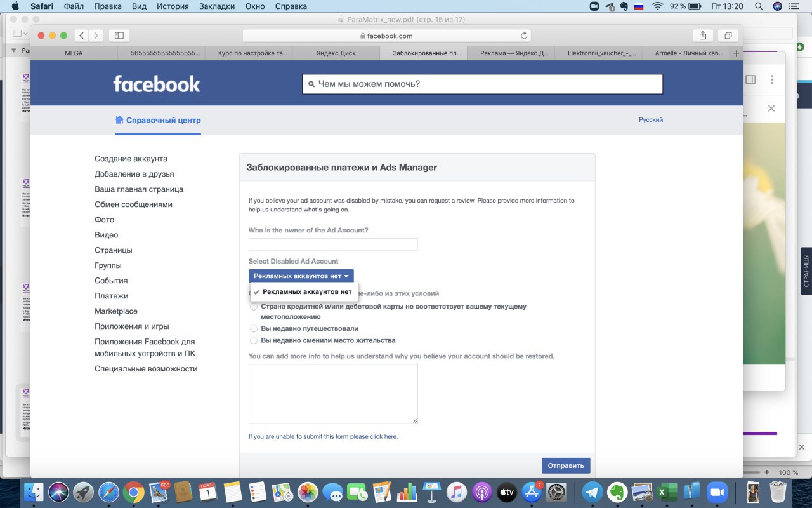This screenshot has height=508, width=812.
Task: Click the facebook.com address bar
Action: [386, 36]
